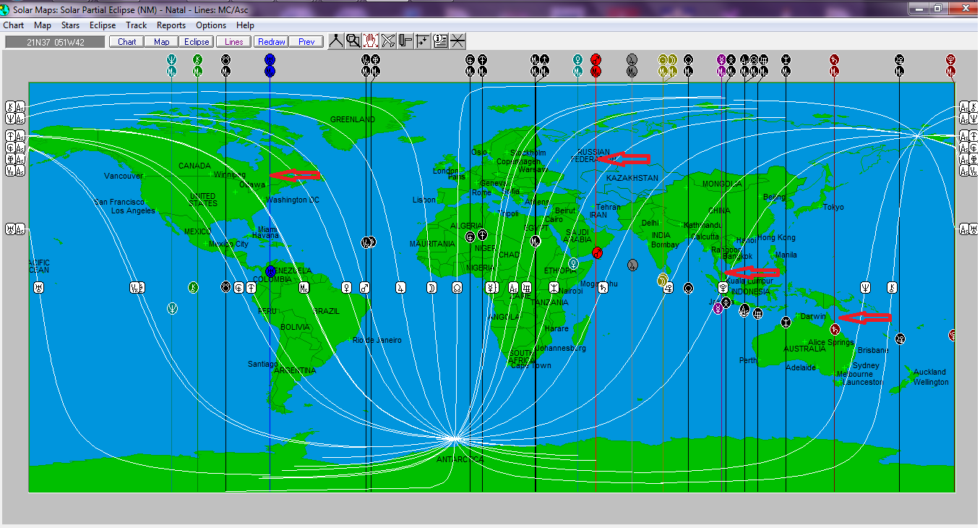Open the Stars menu
This screenshot has height=528, width=980.
click(70, 25)
